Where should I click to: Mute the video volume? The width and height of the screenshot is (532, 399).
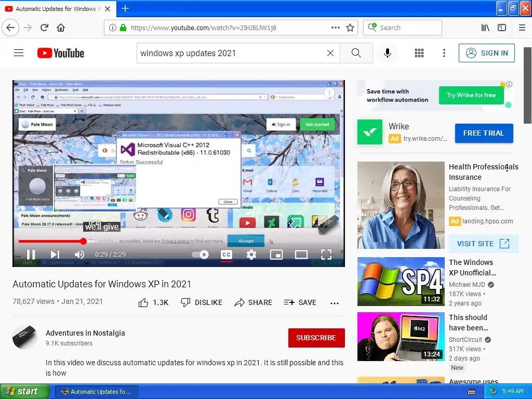click(x=79, y=255)
